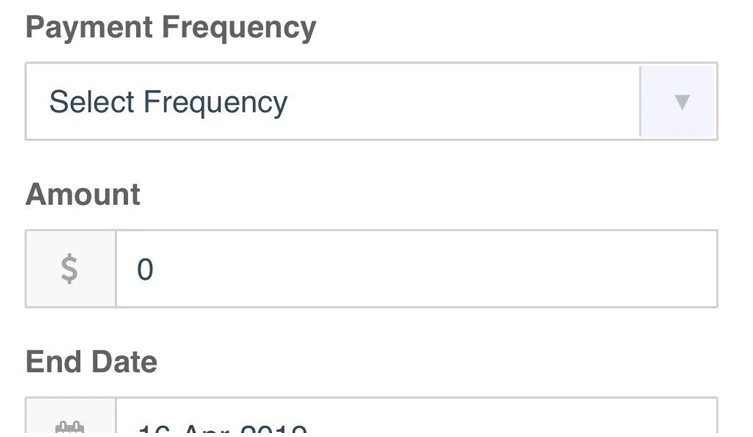Select the "Select Frequency" placeholder text
753x437 pixels.
168,102
